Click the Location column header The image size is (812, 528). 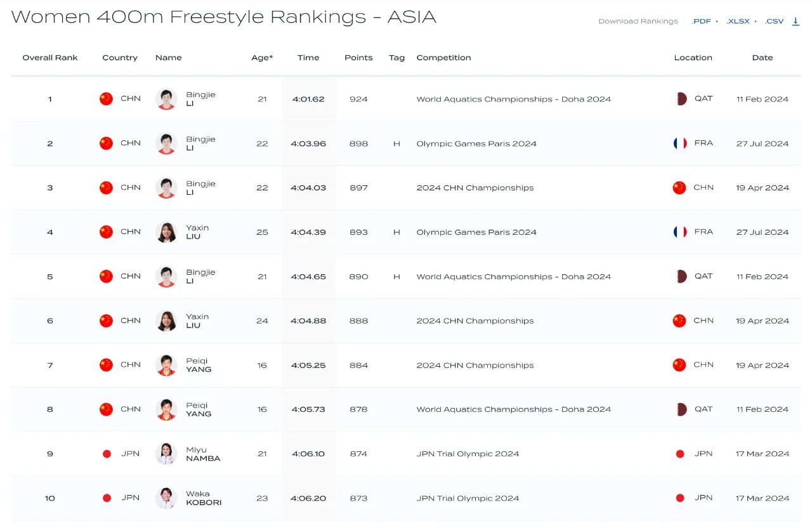tap(693, 58)
